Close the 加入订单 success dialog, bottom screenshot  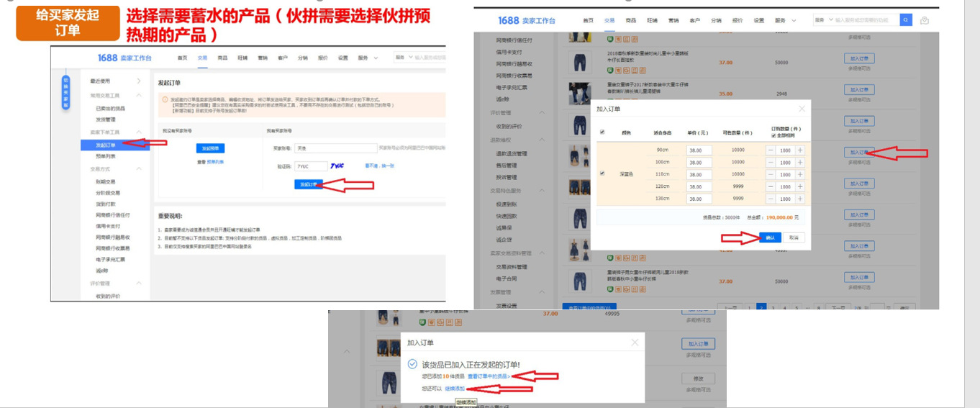pos(635,343)
